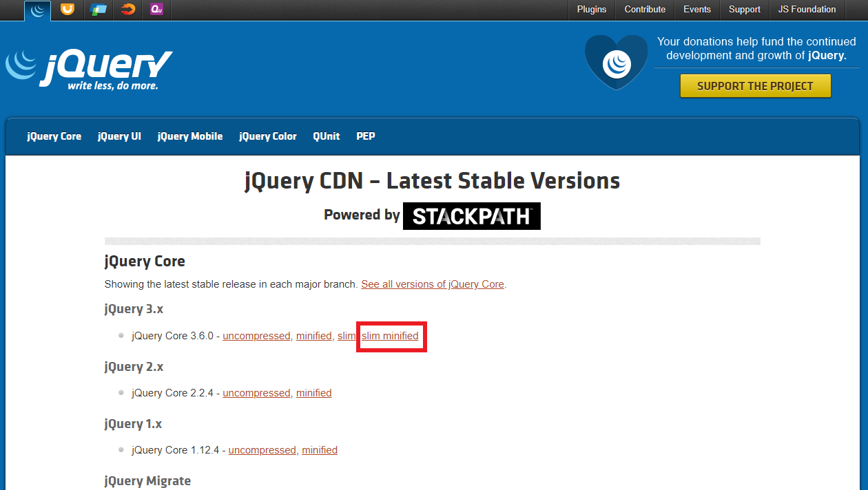Open the Sizzle project icon in top bar
The height and width of the screenshot is (490, 868).
(128, 10)
